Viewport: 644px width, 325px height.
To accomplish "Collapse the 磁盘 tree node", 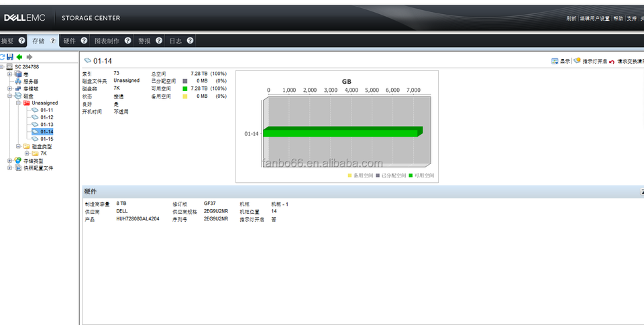I will [x=10, y=96].
